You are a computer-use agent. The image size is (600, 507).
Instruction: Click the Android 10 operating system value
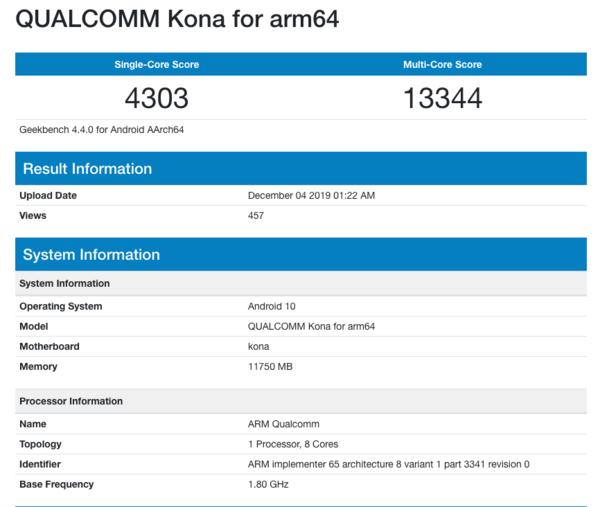coord(271,306)
